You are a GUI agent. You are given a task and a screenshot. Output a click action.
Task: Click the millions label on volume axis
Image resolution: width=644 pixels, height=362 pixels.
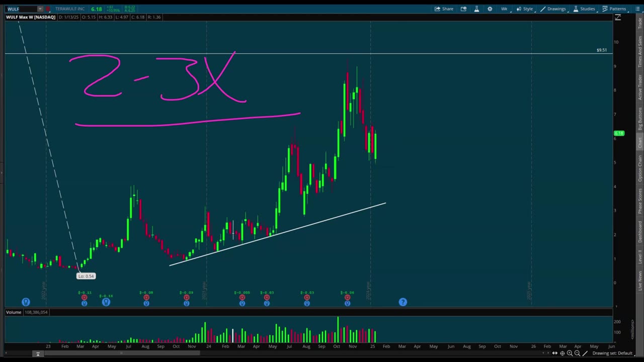[632, 329]
